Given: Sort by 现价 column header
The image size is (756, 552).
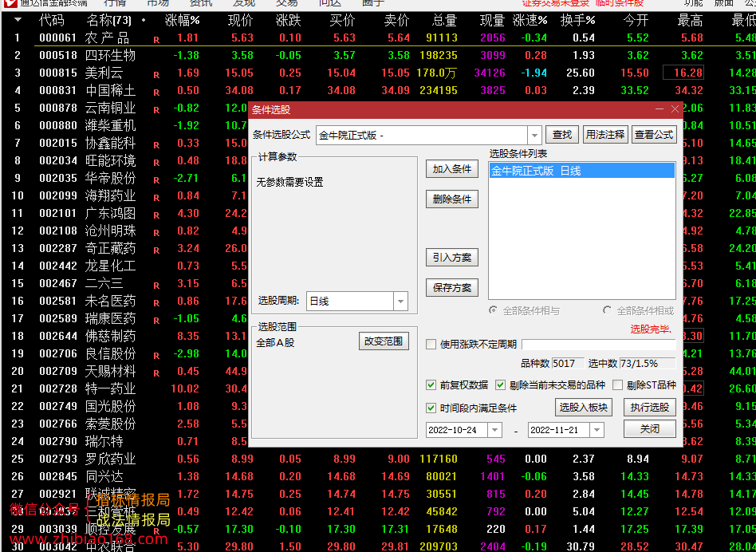Looking at the screenshot, I should (240, 20).
